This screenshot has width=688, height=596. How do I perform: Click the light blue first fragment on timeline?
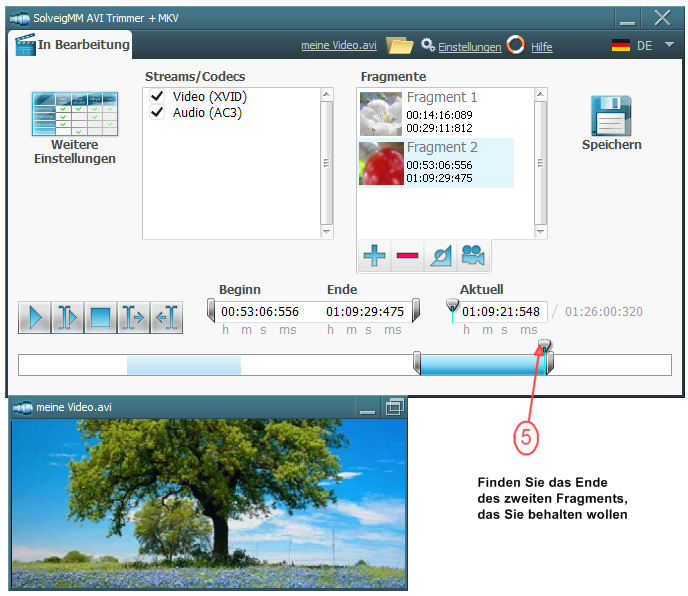click(x=184, y=365)
